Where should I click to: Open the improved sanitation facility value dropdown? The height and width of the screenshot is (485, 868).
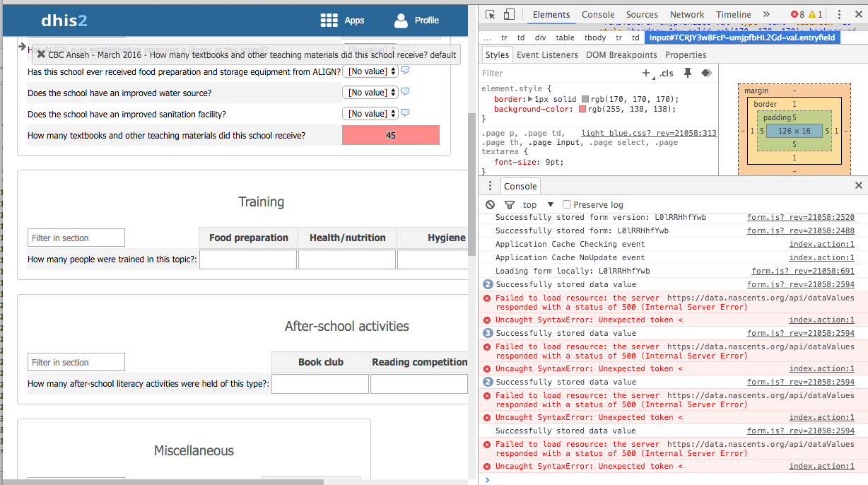point(370,114)
